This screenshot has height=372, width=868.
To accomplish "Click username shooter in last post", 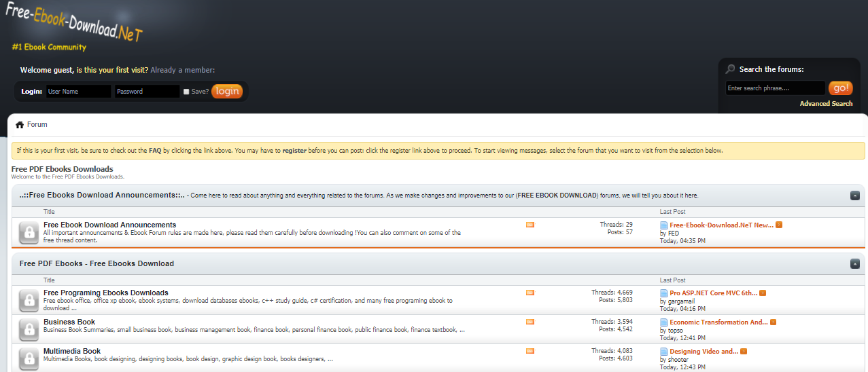I will [678, 360].
